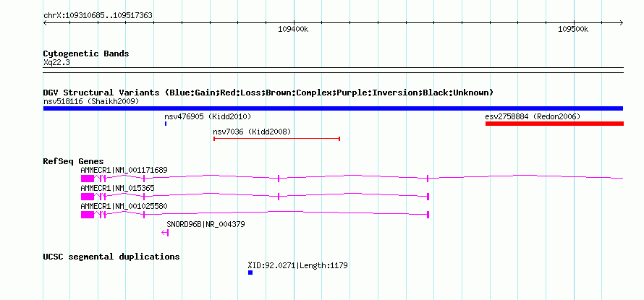The height and width of the screenshot is (300, 644).
Task: Click the left arrowhead of the coordinate ruler
Action: tap(45, 22)
